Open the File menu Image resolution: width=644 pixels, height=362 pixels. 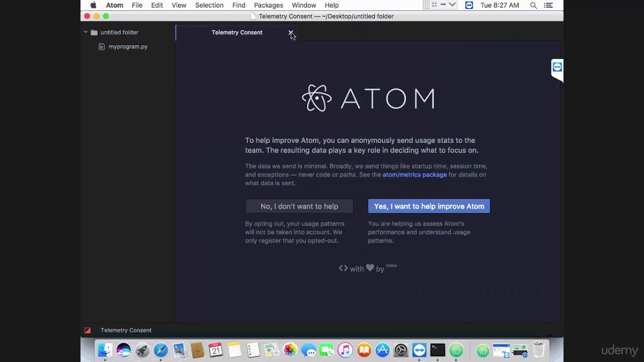pos(137,5)
